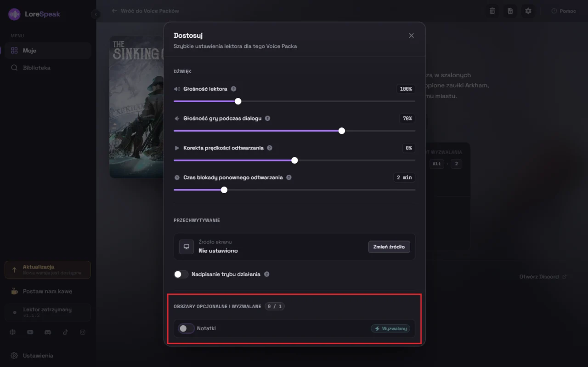The height and width of the screenshot is (367, 588).
Task: Enable the Notatki toggle
Action: click(186, 328)
